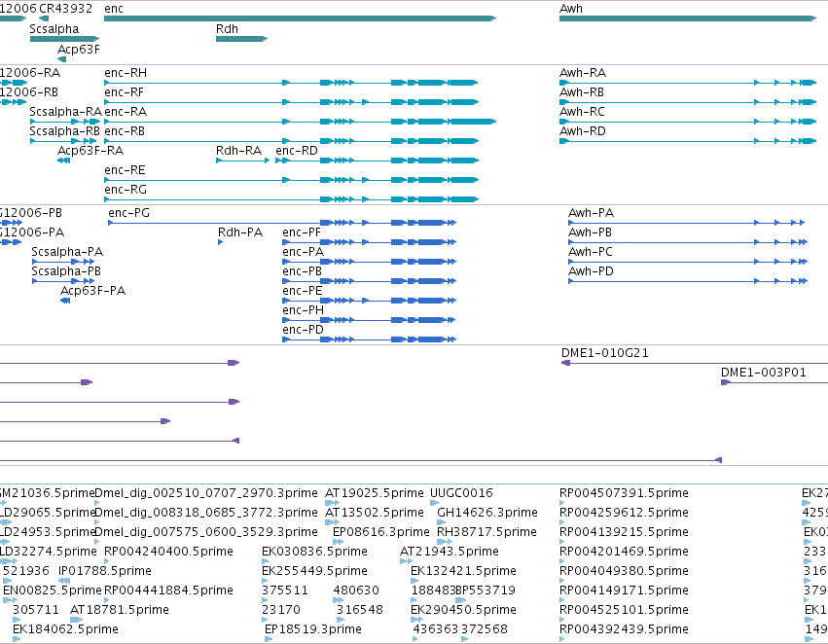828x644 pixels.
Task: Click EST AT19025.5prime
Action: click(375, 493)
